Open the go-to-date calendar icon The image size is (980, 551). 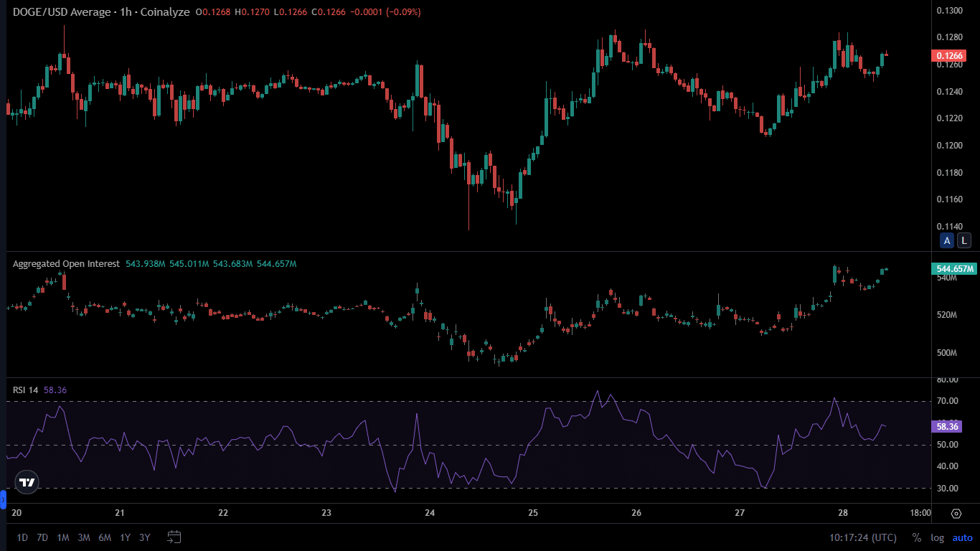[174, 537]
